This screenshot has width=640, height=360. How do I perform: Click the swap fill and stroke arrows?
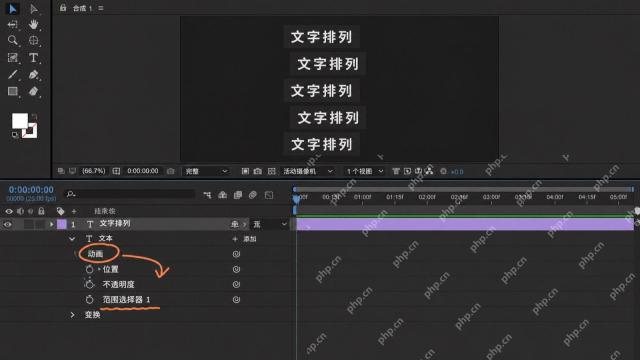(x=34, y=117)
